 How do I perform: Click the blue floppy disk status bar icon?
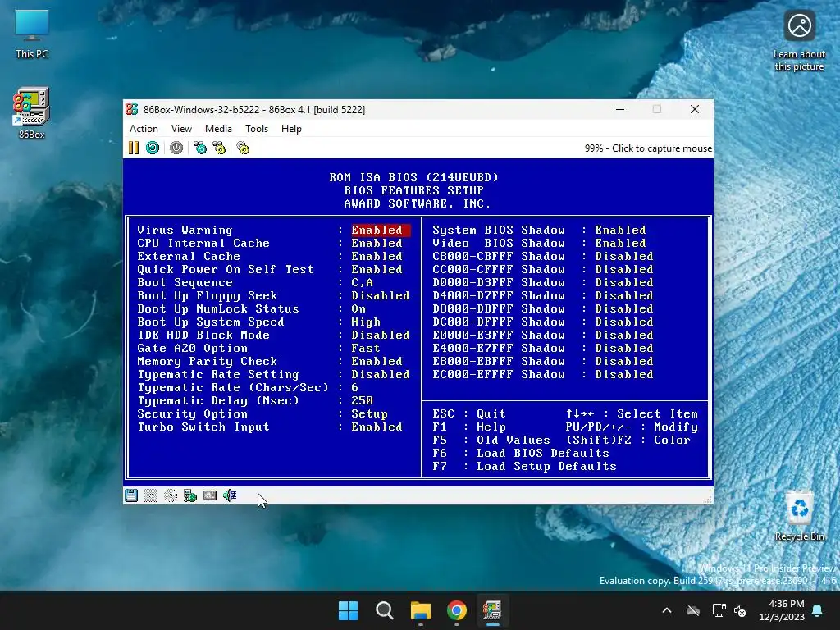tap(131, 495)
